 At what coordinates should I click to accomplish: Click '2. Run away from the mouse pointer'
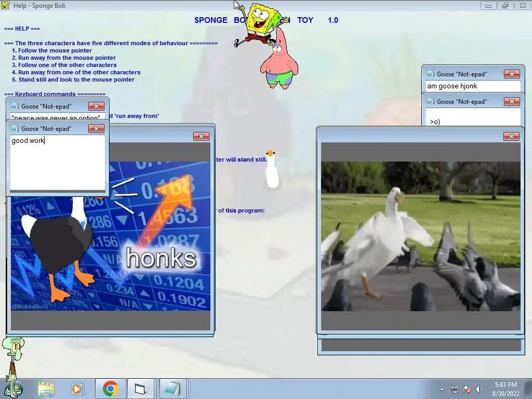[x=64, y=58]
